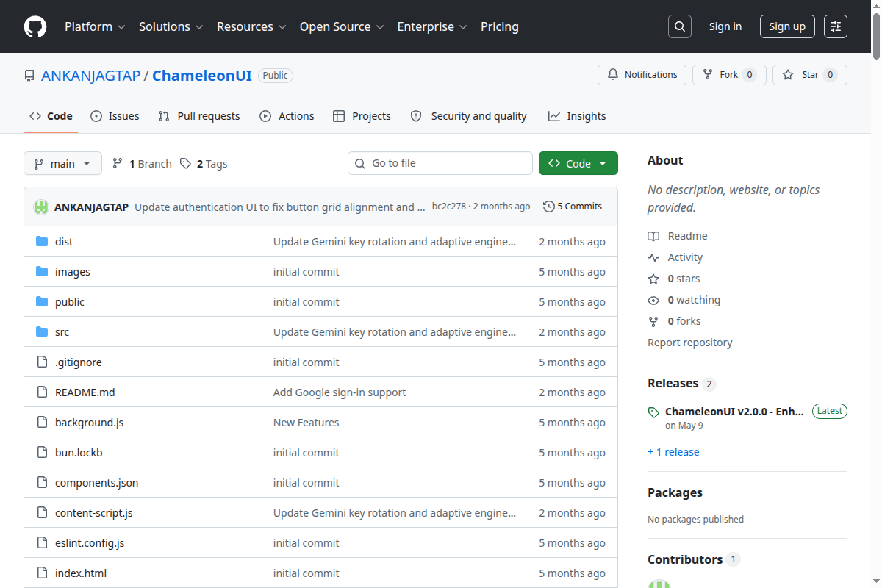882x588 pixels.
Task: Open the README.md file name
Action: click(85, 392)
